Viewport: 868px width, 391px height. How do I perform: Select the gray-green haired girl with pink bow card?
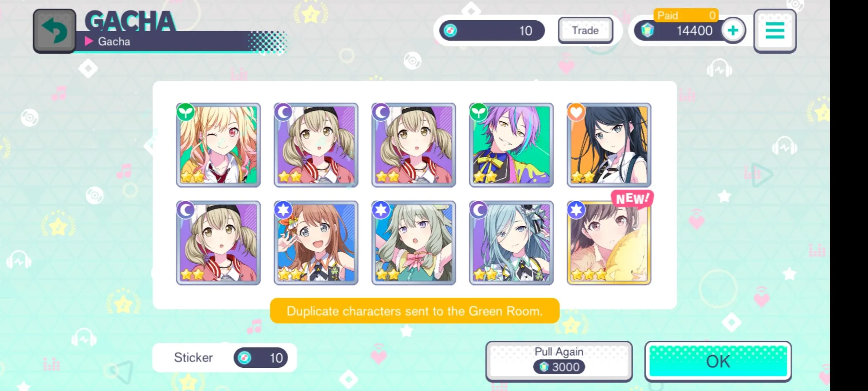click(414, 243)
